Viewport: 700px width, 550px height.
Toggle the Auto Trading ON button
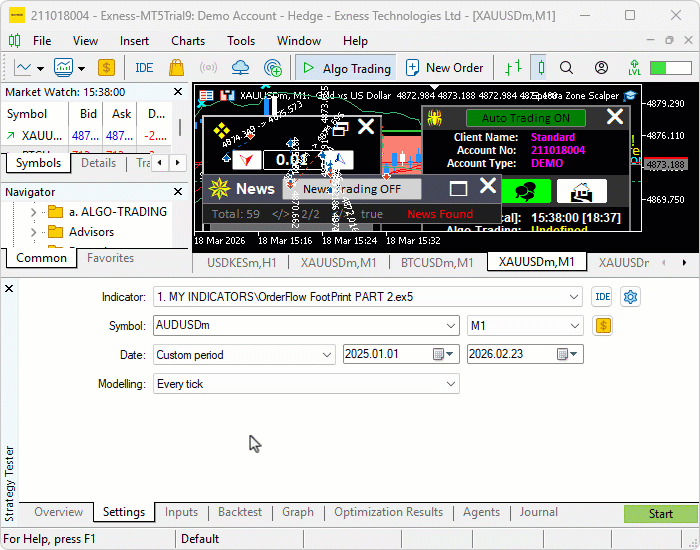pos(525,118)
